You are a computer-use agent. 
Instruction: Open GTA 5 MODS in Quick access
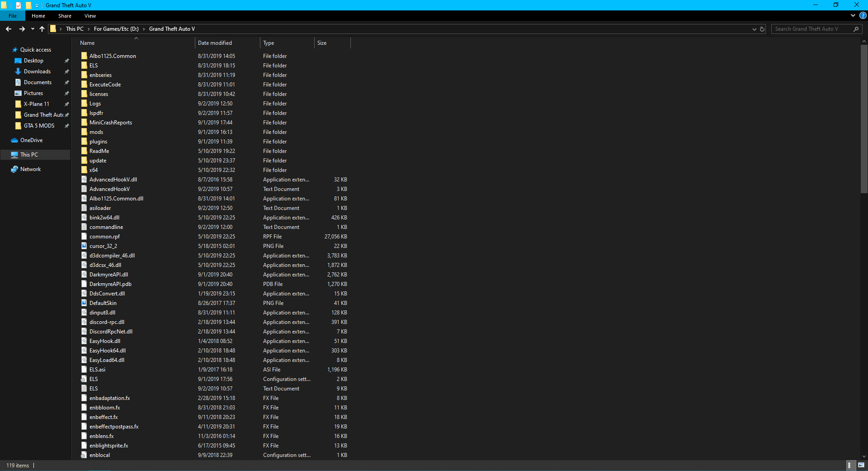(39, 126)
